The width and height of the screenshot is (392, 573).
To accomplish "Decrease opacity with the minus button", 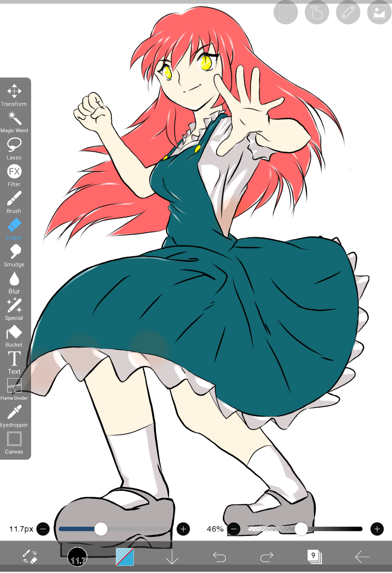I will (234, 529).
